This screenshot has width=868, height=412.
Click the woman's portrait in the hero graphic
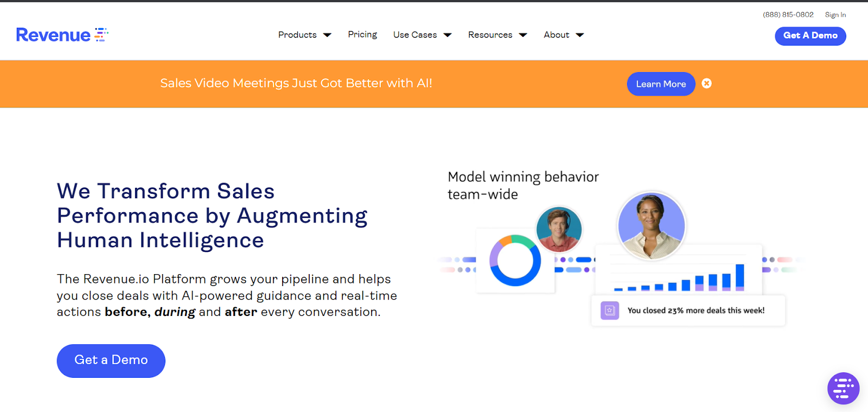coord(652,225)
